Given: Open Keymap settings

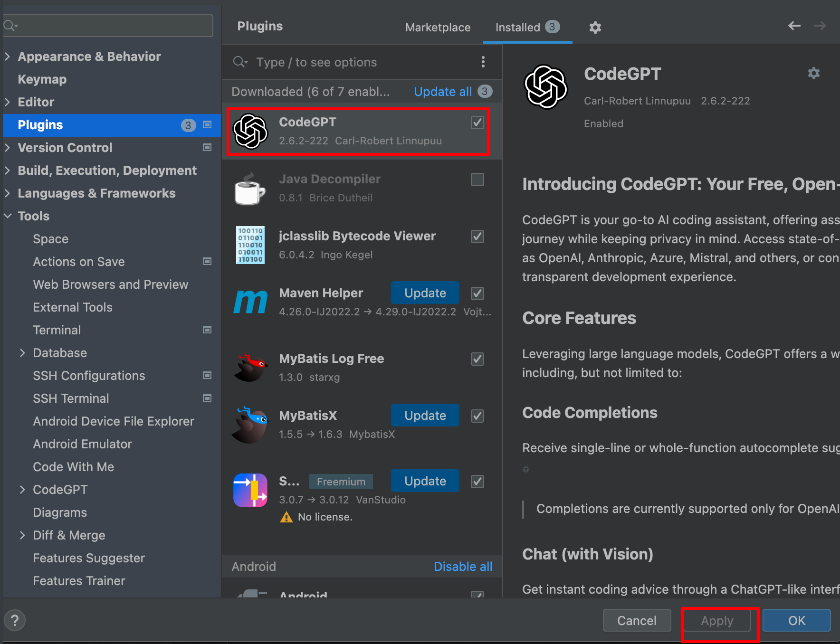Looking at the screenshot, I should [42, 79].
